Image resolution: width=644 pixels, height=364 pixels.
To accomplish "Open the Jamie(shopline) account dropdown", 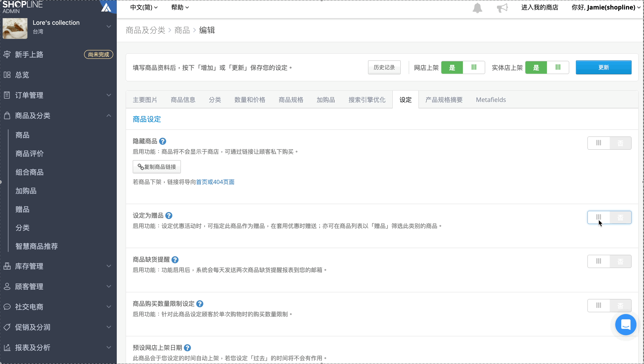I will tap(606, 8).
